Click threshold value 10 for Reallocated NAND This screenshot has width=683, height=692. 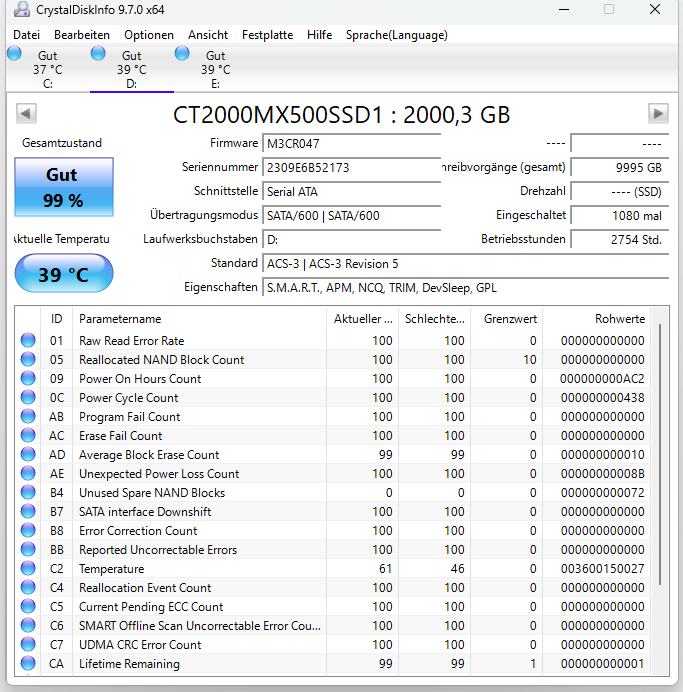[530, 360]
